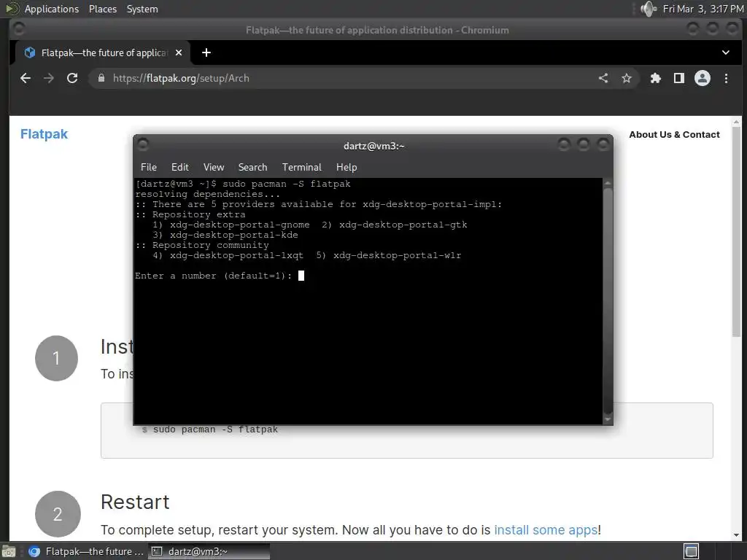Bookmark this page with the star icon
The width and height of the screenshot is (747, 560).
[627, 78]
